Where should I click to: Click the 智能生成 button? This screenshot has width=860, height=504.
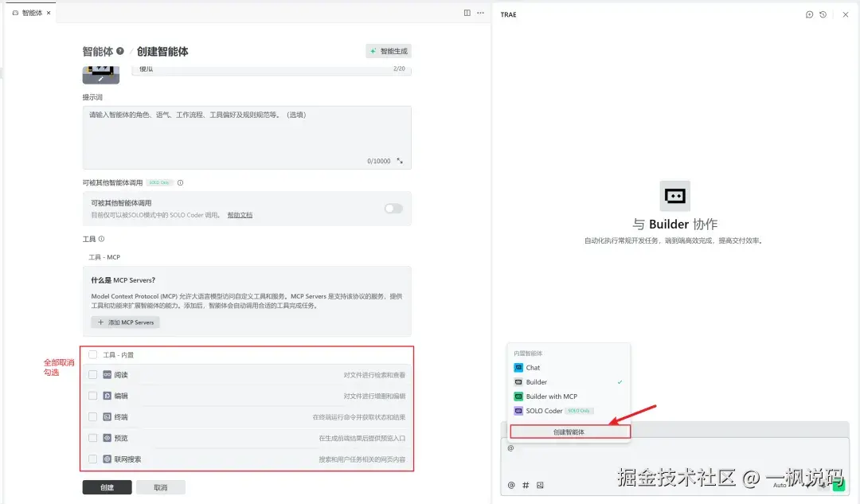(389, 51)
